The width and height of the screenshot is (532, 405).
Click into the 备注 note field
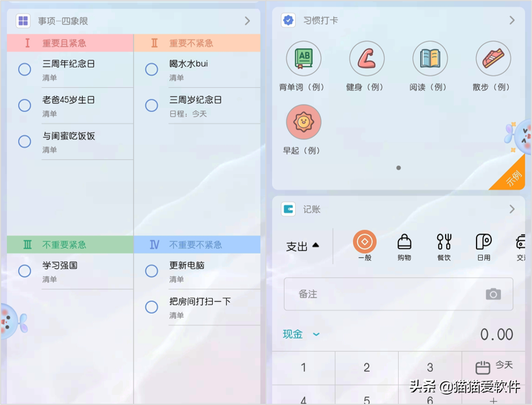382,294
